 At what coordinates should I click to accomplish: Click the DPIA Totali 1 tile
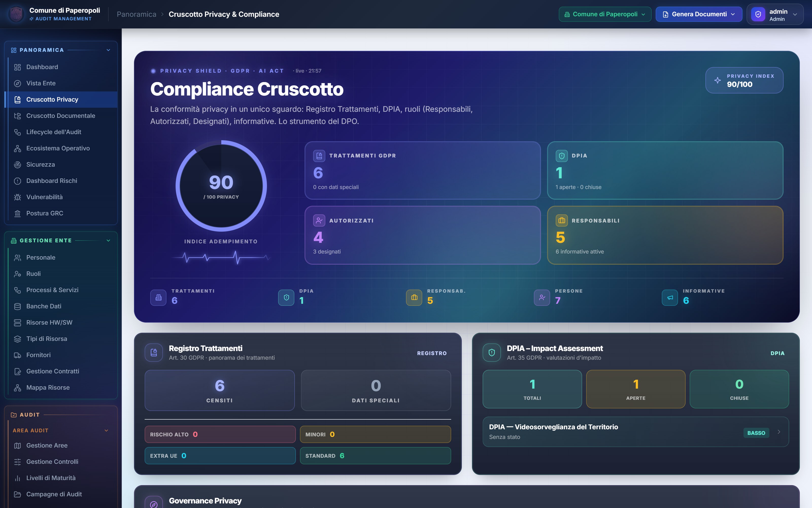click(x=532, y=389)
